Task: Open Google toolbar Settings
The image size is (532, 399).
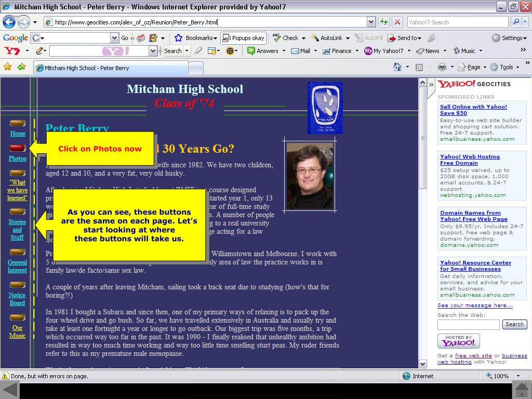Action: tap(509, 38)
